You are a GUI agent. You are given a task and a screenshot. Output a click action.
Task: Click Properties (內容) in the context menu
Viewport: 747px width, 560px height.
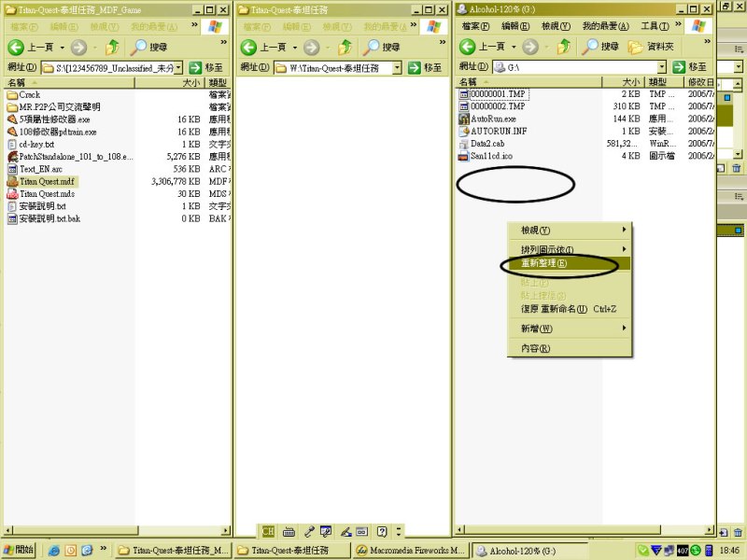point(535,348)
